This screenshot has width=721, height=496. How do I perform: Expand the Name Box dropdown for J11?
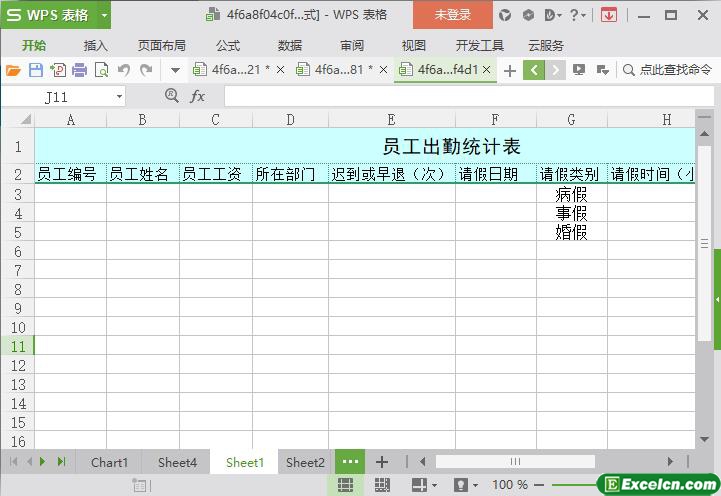pos(120,96)
